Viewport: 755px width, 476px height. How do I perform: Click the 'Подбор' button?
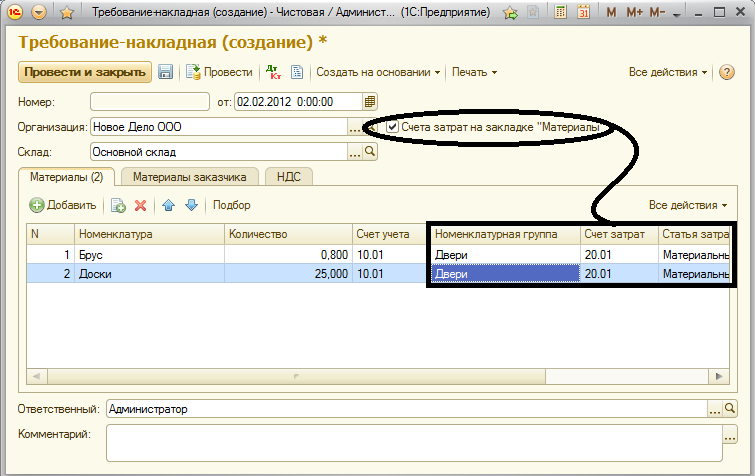pyautogui.click(x=232, y=205)
